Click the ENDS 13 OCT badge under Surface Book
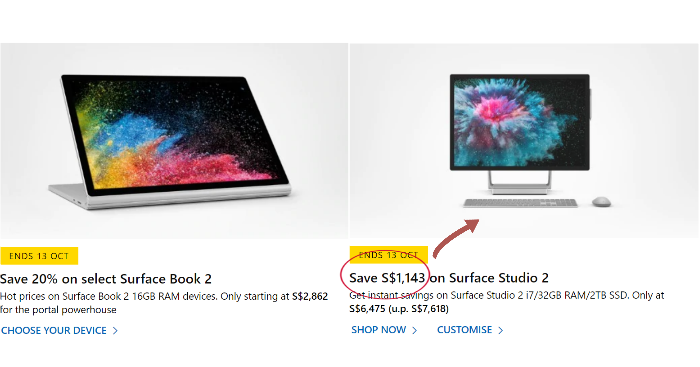This screenshot has width=700, height=367. 39,256
